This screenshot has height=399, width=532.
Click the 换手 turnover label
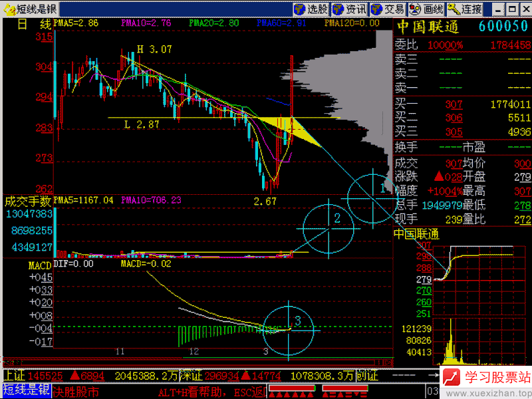point(406,147)
